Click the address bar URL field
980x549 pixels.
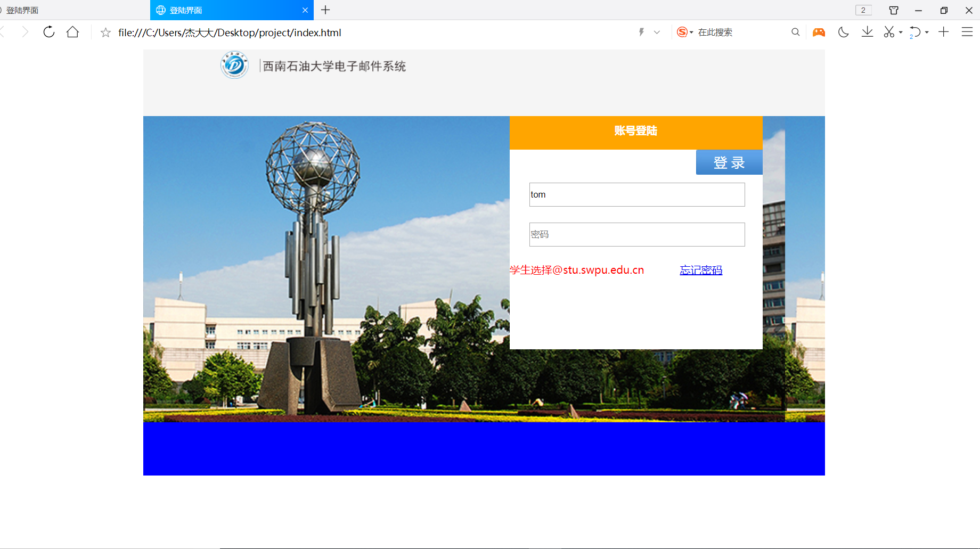(x=373, y=32)
